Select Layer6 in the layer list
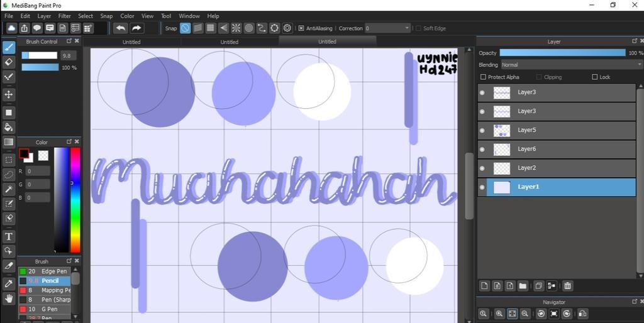 click(x=557, y=150)
